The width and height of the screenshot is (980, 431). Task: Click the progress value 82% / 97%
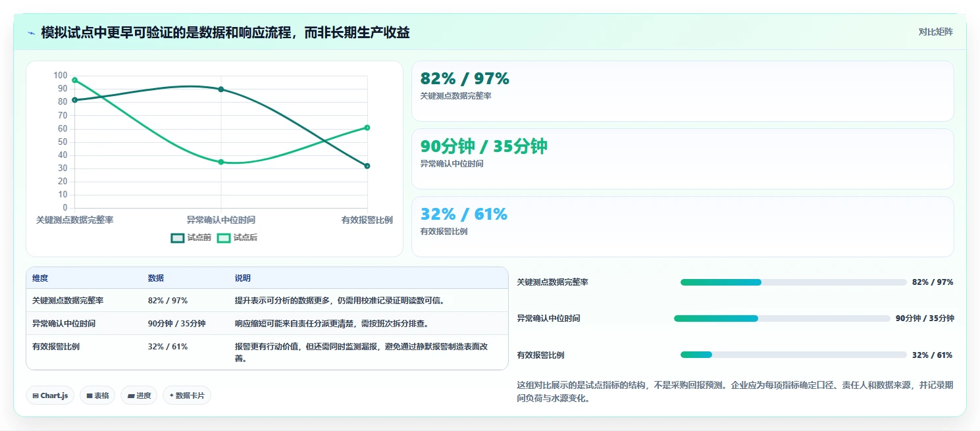933,282
